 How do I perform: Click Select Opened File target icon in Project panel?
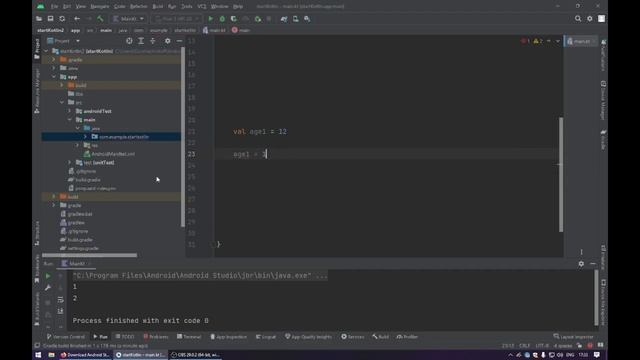click(129, 41)
